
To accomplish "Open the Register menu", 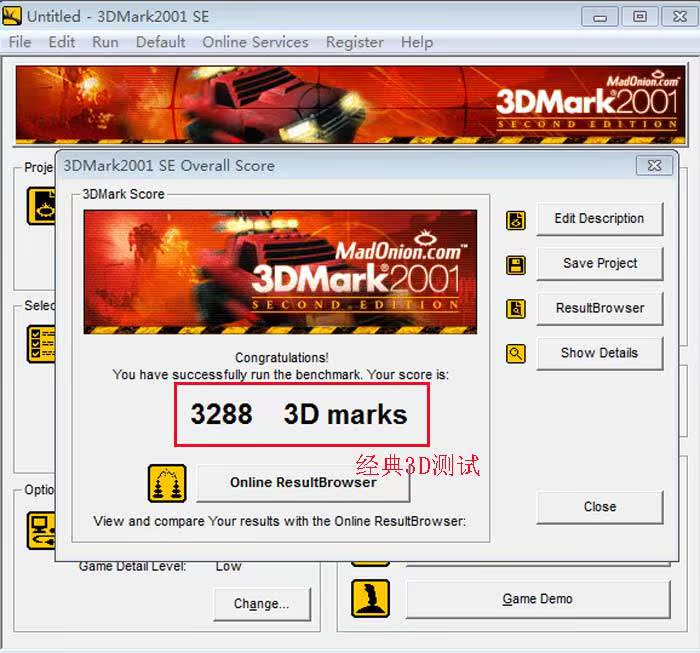I will click(x=354, y=42).
